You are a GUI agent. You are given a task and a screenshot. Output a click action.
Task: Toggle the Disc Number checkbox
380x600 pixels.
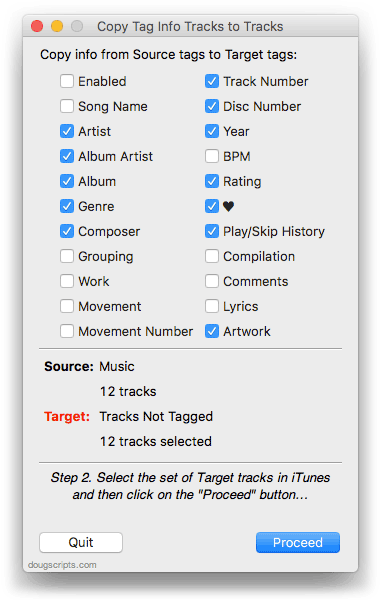coord(212,106)
